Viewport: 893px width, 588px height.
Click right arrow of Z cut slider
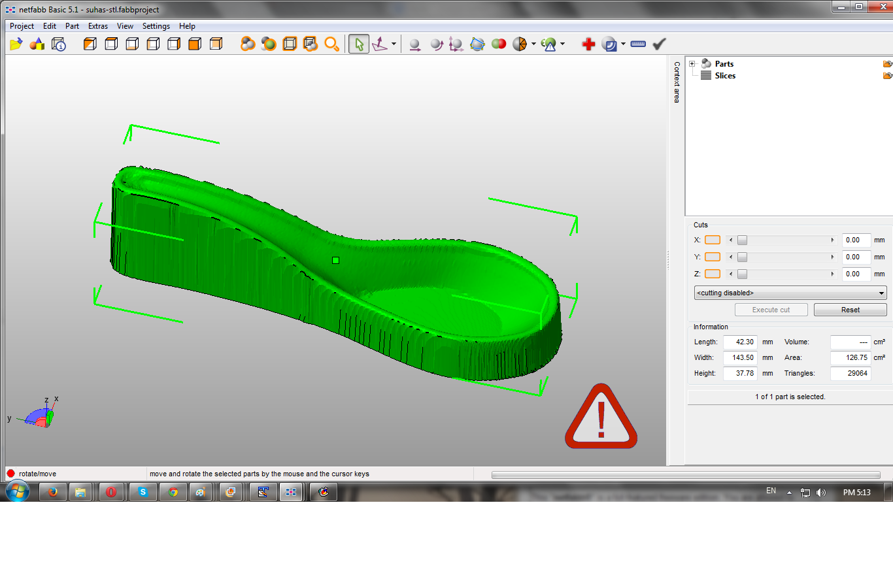(x=832, y=274)
